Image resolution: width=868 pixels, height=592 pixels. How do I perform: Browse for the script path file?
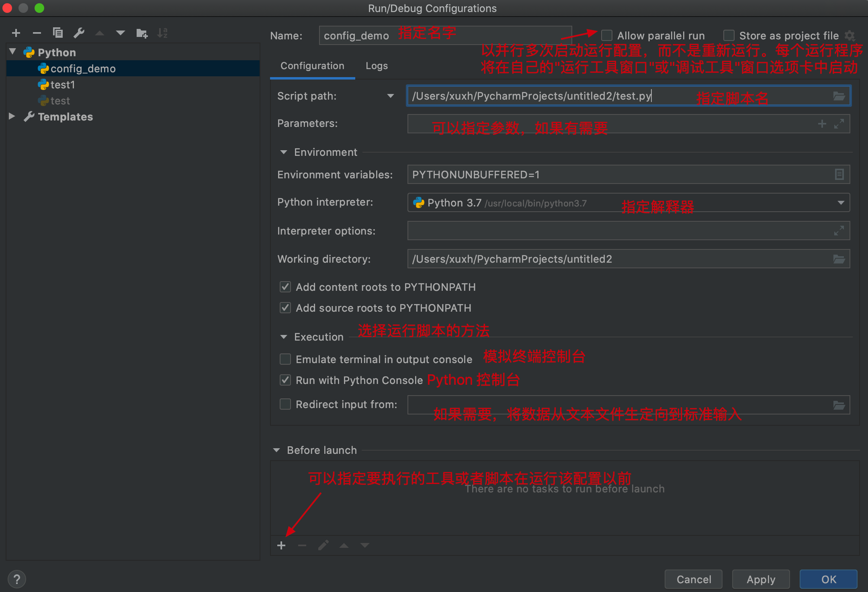[839, 96]
